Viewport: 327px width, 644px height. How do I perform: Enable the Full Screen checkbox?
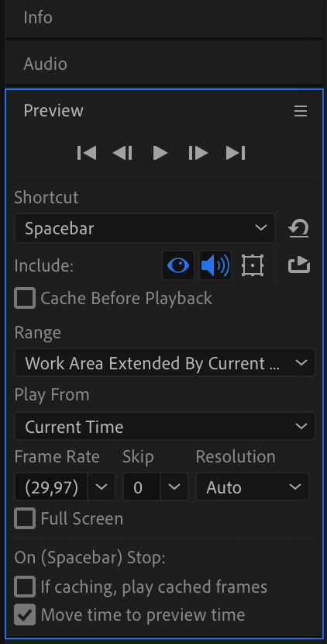(x=25, y=519)
